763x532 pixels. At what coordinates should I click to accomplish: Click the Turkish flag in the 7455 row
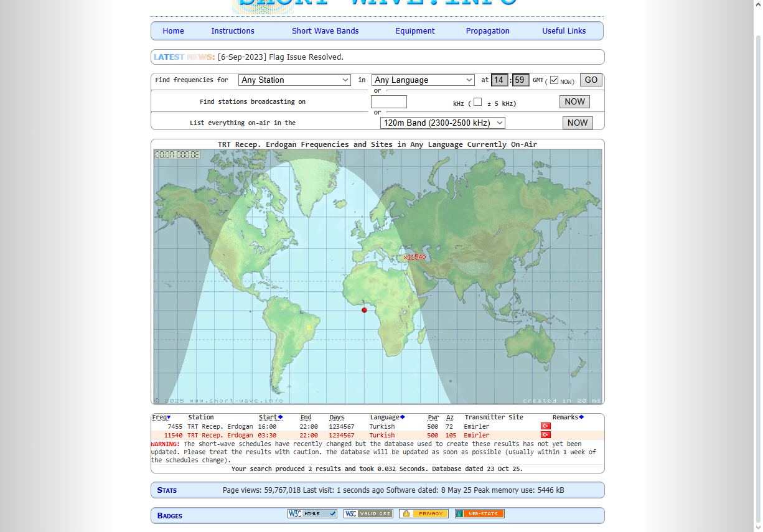(x=546, y=426)
